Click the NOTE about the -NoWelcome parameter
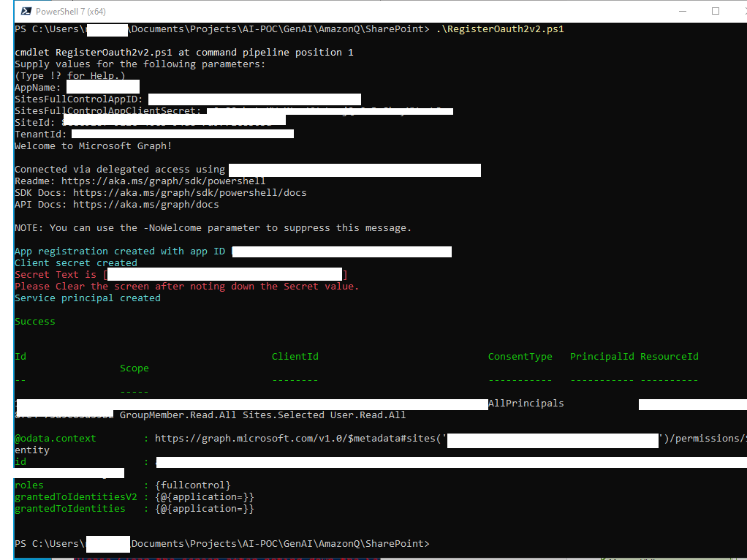The width and height of the screenshot is (747, 560). (x=213, y=228)
